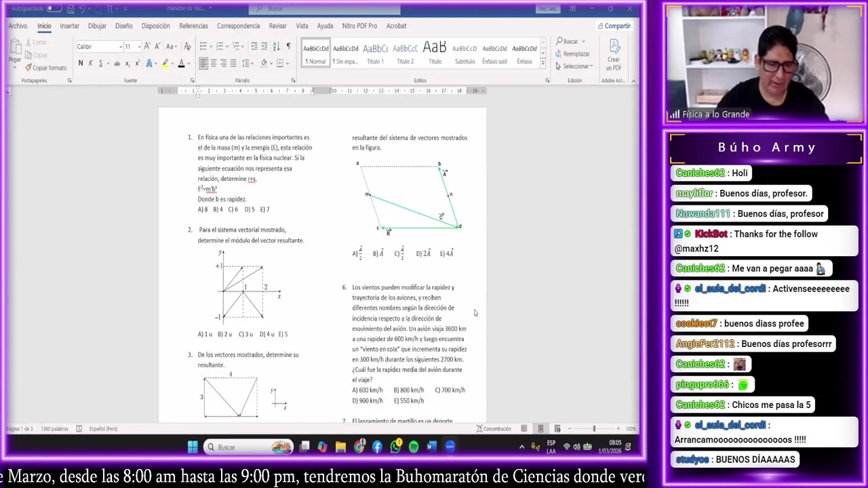Apply text effects with the blue A icon
Screen dimensions: 868x488
click(x=150, y=63)
